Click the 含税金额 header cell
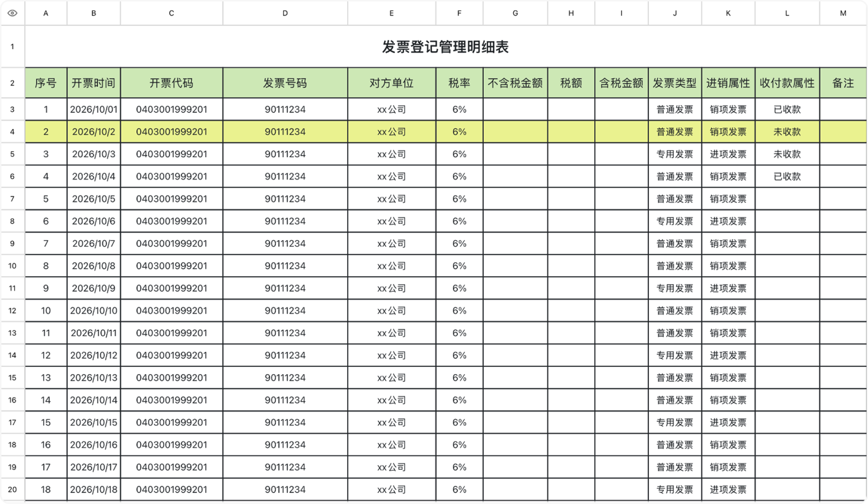This screenshot has height=504, width=868. (622, 83)
